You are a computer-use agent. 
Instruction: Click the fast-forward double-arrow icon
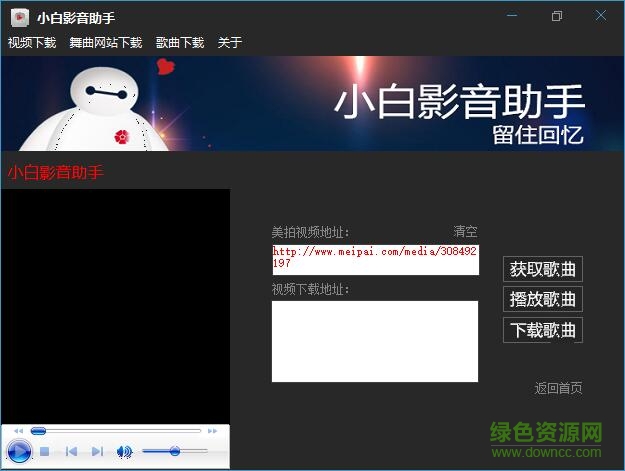click(x=212, y=431)
